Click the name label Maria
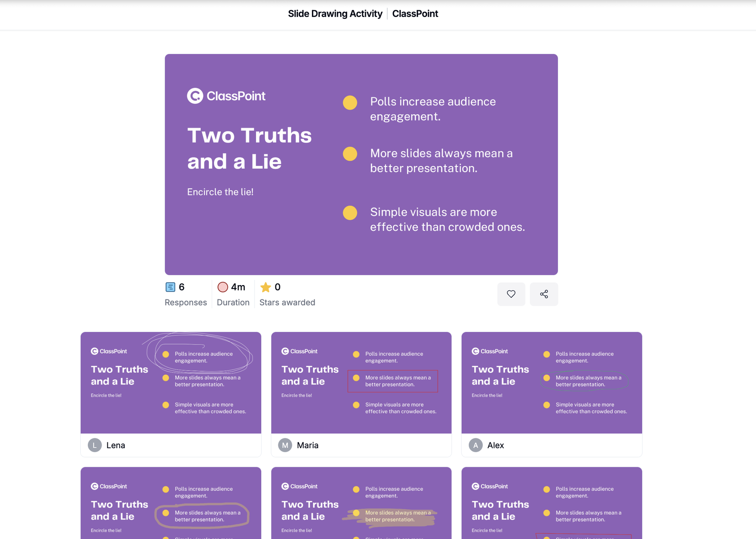 point(308,445)
